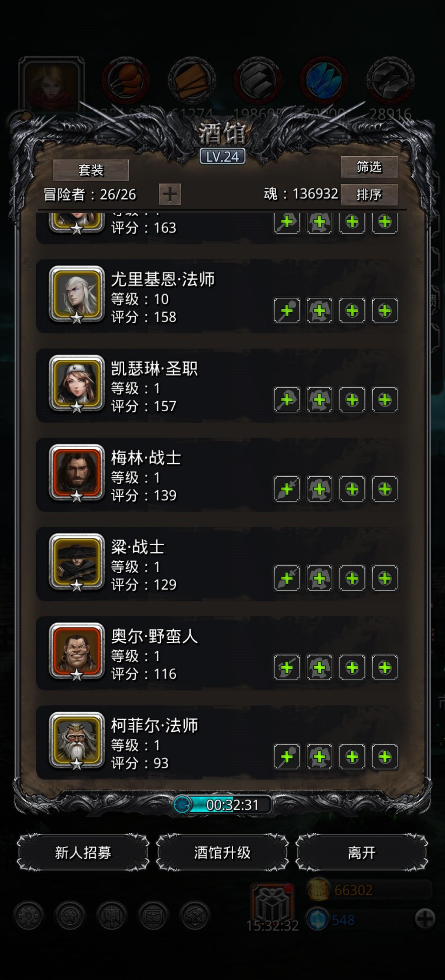This screenshot has height=980, width=445.
Task: Tap 柯菲尔·法师 bearded portrait
Action: pyautogui.click(x=77, y=740)
